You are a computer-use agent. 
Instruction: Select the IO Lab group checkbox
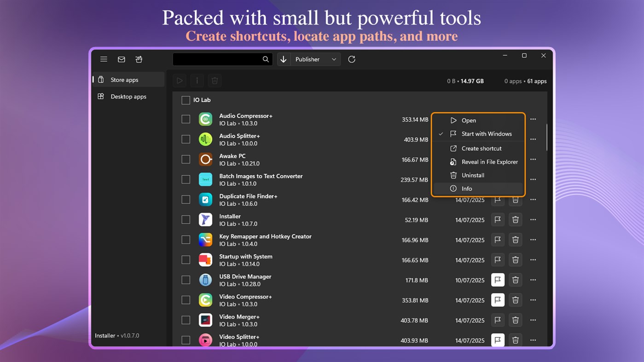click(x=186, y=100)
